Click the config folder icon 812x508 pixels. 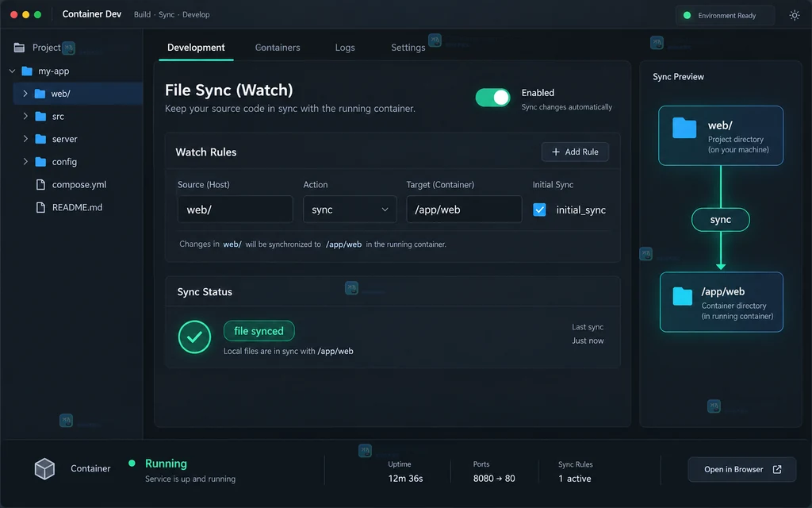coord(40,162)
